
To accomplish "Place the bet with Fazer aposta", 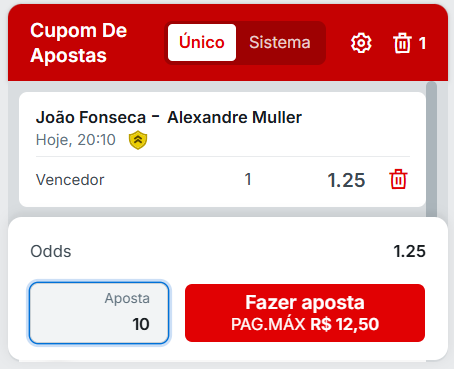I will (x=305, y=313).
